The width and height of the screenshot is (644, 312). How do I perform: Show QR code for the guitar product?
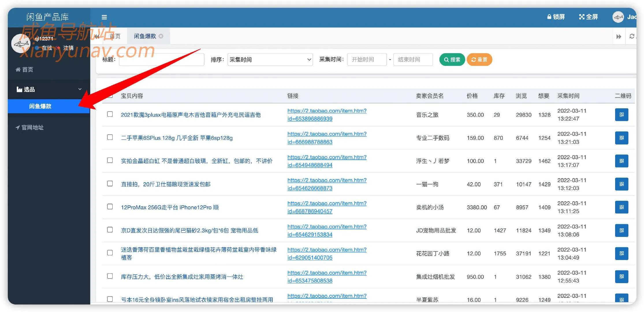[x=622, y=114]
